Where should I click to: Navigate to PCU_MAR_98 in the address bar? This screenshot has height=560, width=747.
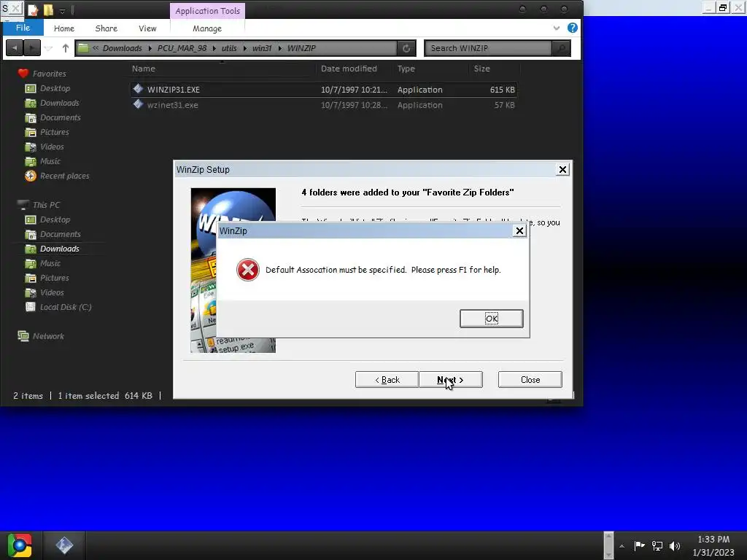tap(182, 48)
